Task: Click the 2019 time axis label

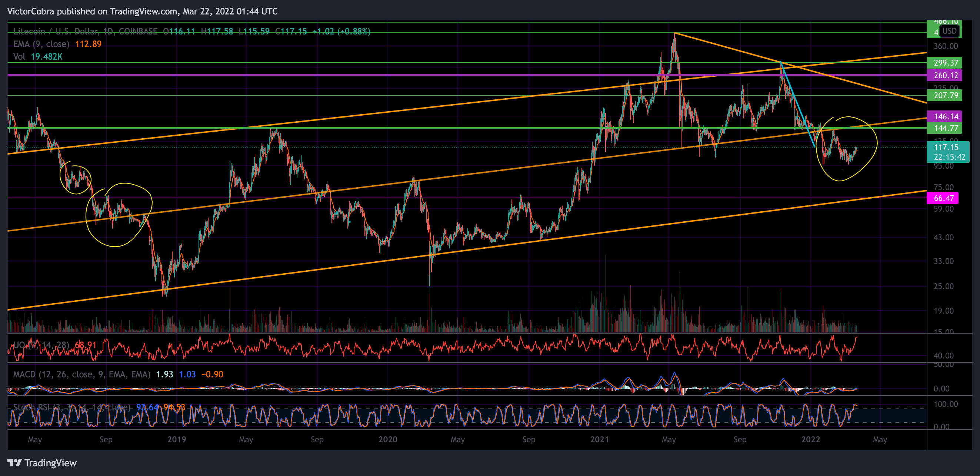Action: (177, 439)
